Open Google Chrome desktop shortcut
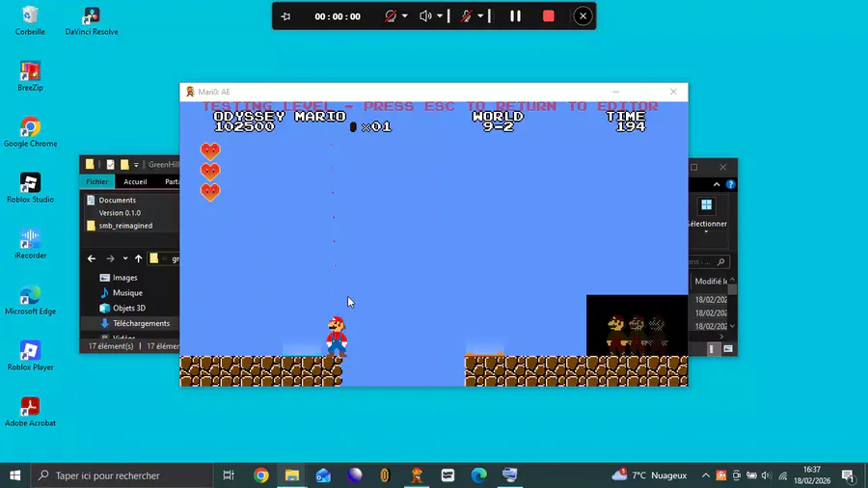The image size is (868, 488). [x=30, y=132]
